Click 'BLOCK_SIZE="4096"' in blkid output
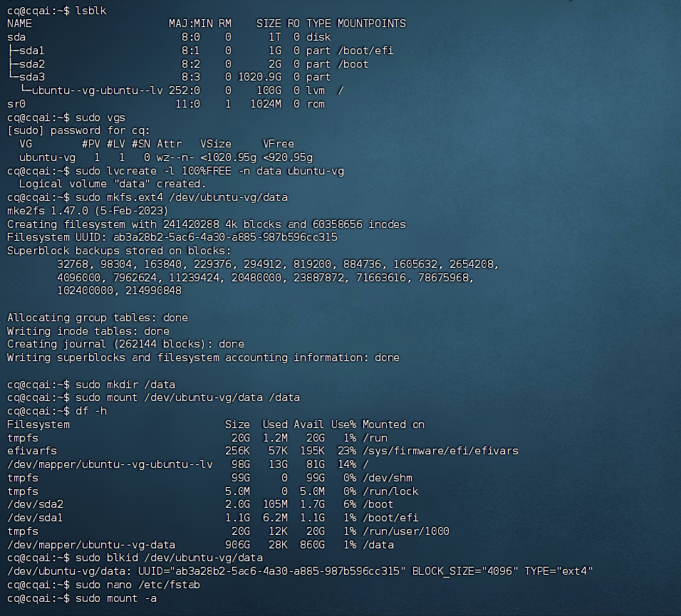 pos(464,571)
